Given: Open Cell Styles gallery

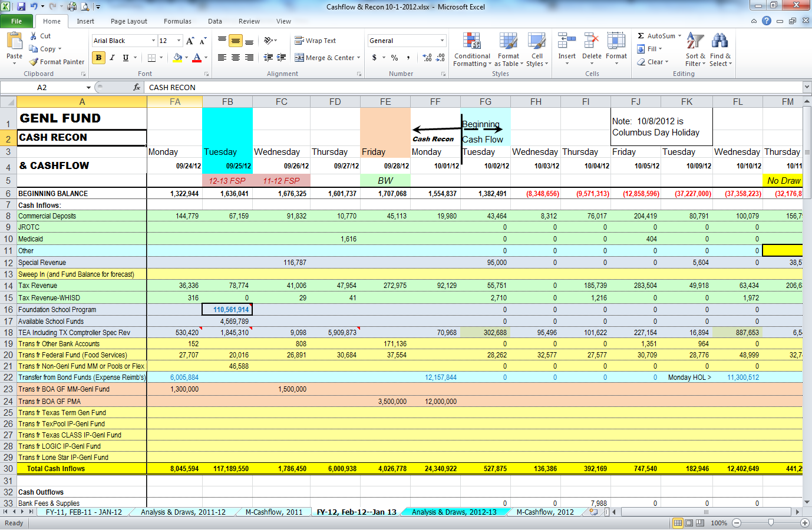Looking at the screenshot, I should pos(537,50).
